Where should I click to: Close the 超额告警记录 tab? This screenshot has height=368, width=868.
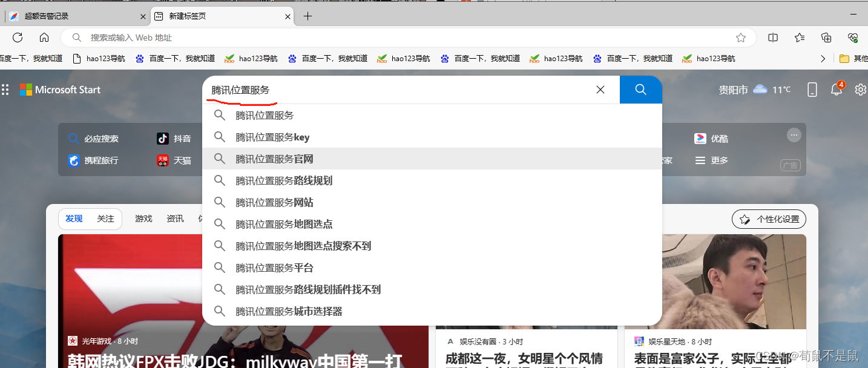[143, 16]
